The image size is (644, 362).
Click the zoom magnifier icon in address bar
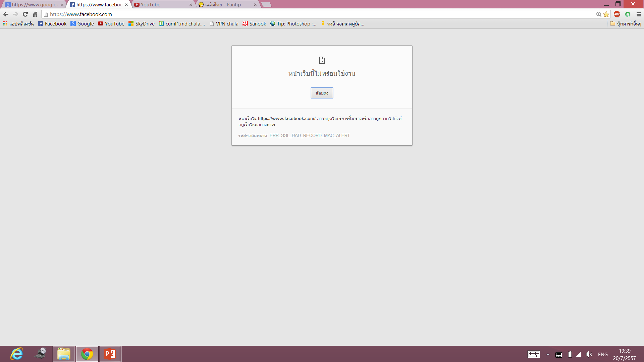[x=599, y=14]
